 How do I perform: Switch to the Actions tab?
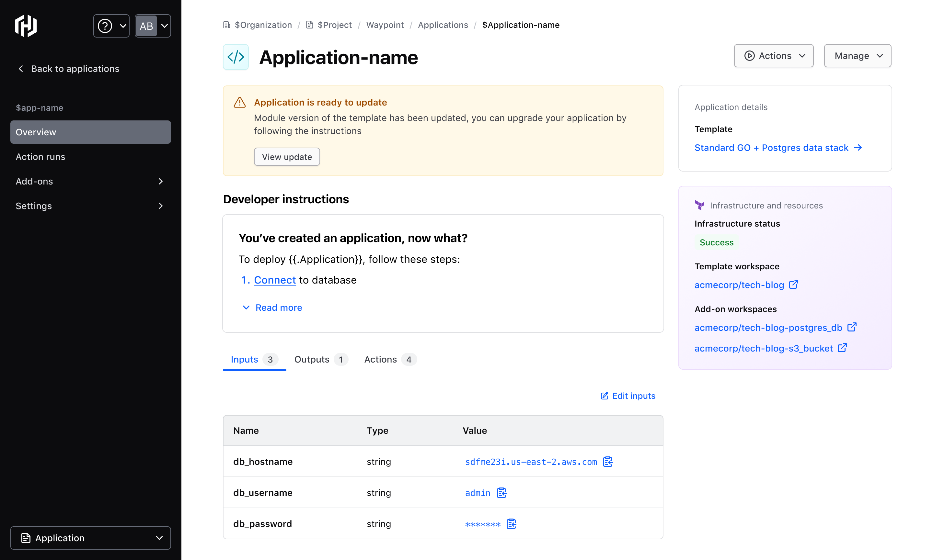point(390,359)
